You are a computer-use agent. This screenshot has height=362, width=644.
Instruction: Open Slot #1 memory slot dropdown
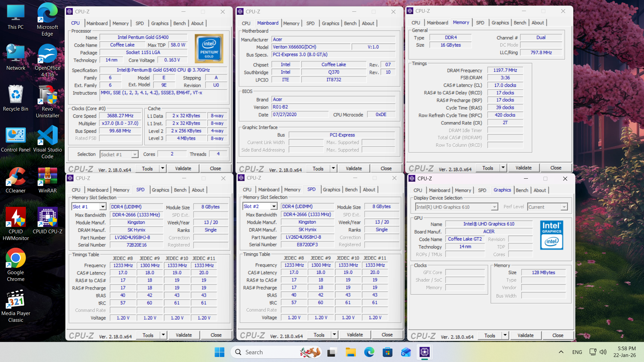103,207
